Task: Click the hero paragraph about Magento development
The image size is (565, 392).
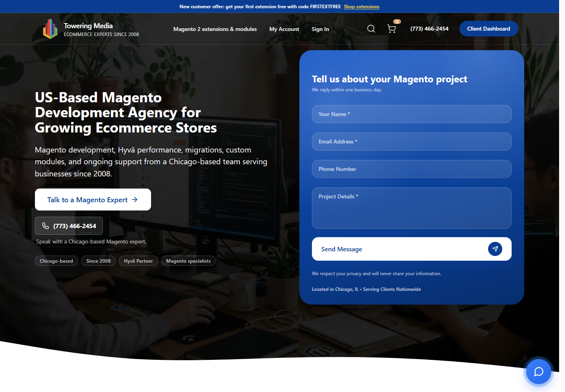Action: pos(151,162)
